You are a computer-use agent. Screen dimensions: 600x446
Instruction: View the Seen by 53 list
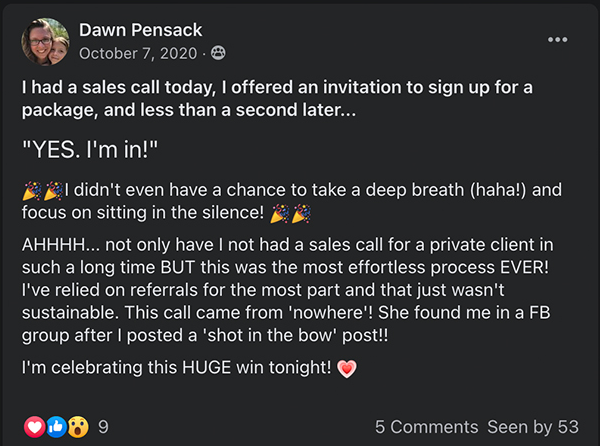pos(533,426)
